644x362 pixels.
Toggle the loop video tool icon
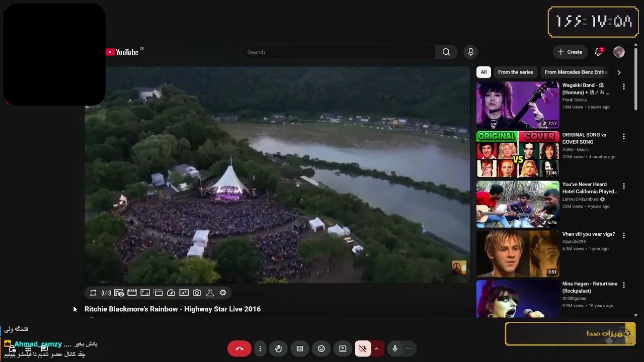pyautogui.click(x=93, y=293)
